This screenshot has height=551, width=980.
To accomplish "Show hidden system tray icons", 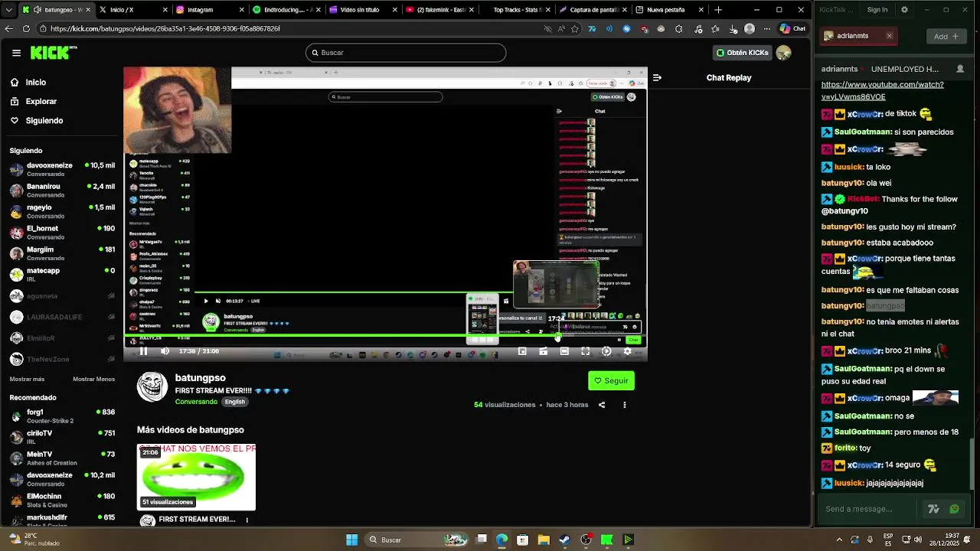I will tap(839, 540).
